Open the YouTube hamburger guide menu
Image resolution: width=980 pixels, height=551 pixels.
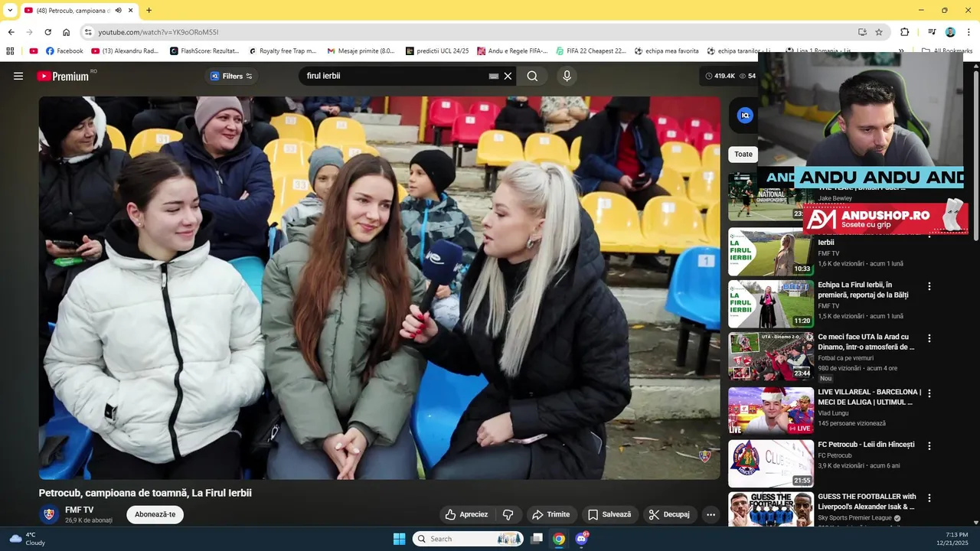pyautogui.click(x=18, y=76)
